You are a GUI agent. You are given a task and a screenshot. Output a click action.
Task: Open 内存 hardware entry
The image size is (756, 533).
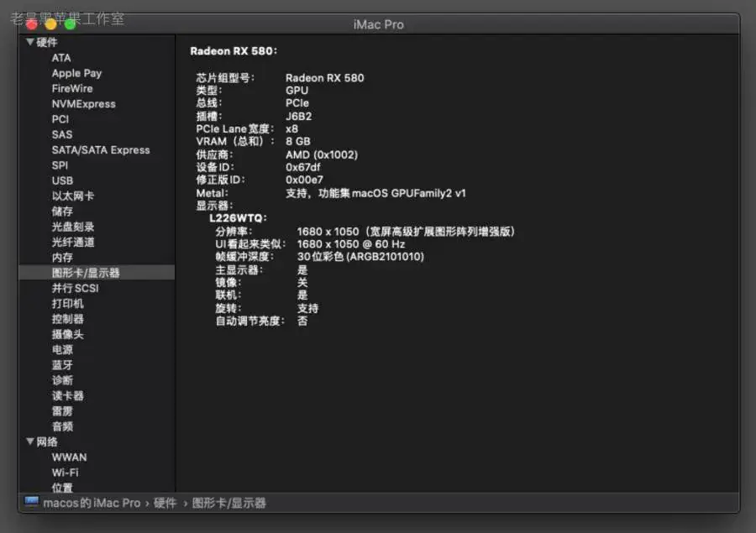(62, 258)
